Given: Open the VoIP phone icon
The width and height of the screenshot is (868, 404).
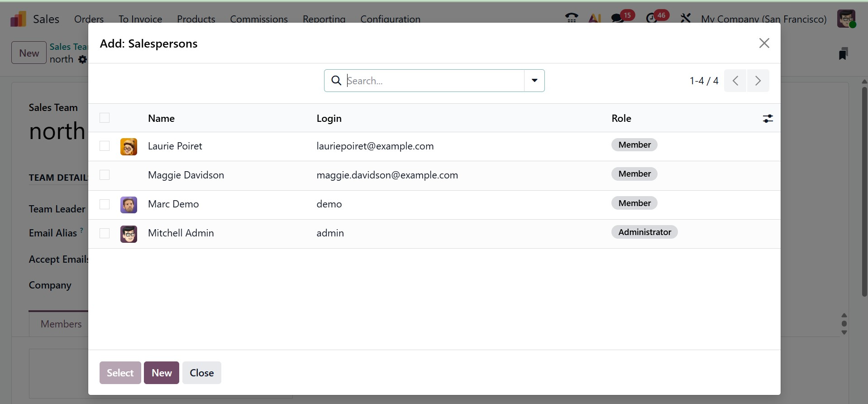Looking at the screenshot, I should (x=572, y=19).
